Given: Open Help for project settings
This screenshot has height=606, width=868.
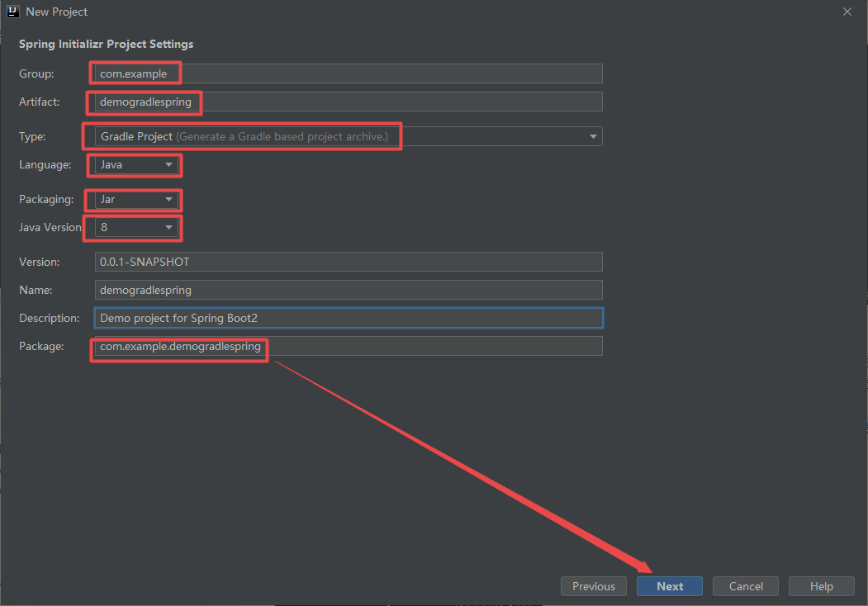Looking at the screenshot, I should tap(821, 586).
